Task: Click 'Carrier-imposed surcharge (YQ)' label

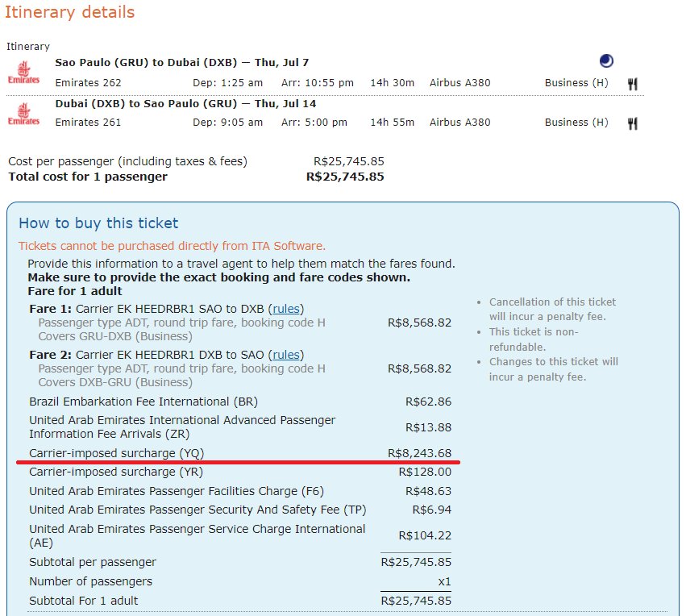Action: click(117, 453)
